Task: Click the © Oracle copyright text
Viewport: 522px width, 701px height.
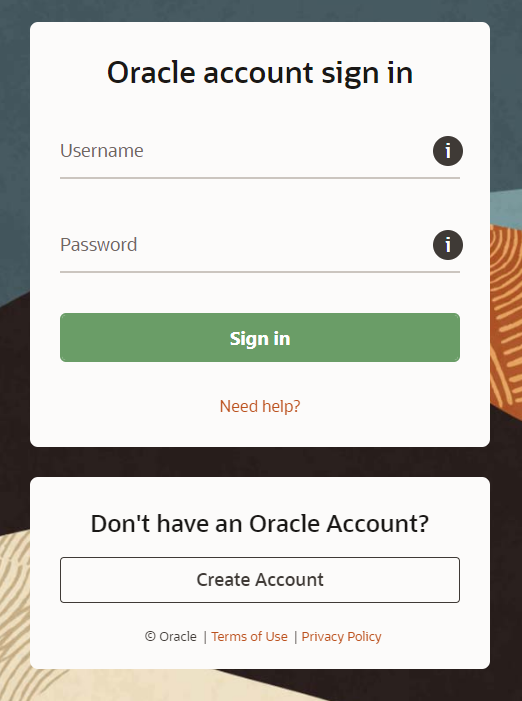Action: tap(171, 637)
